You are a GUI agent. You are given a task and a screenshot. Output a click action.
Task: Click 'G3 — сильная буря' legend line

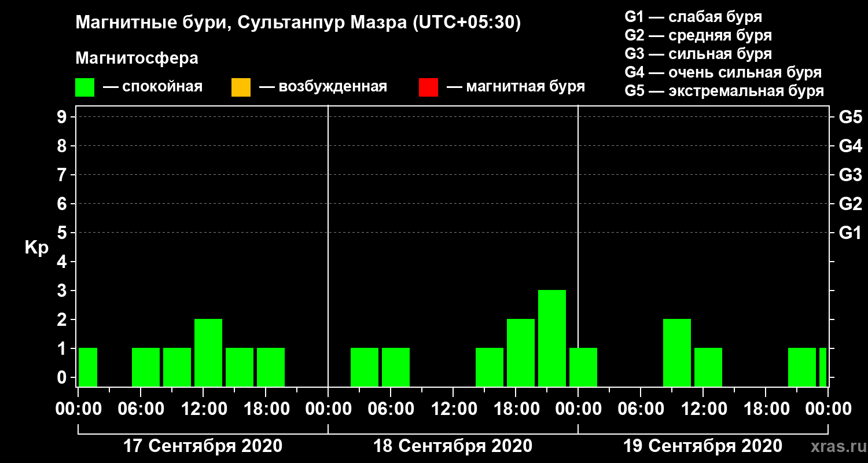coord(698,54)
